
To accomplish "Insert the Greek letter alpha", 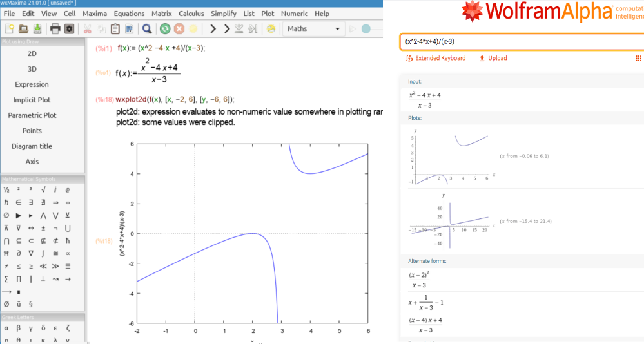I will [x=6, y=328].
